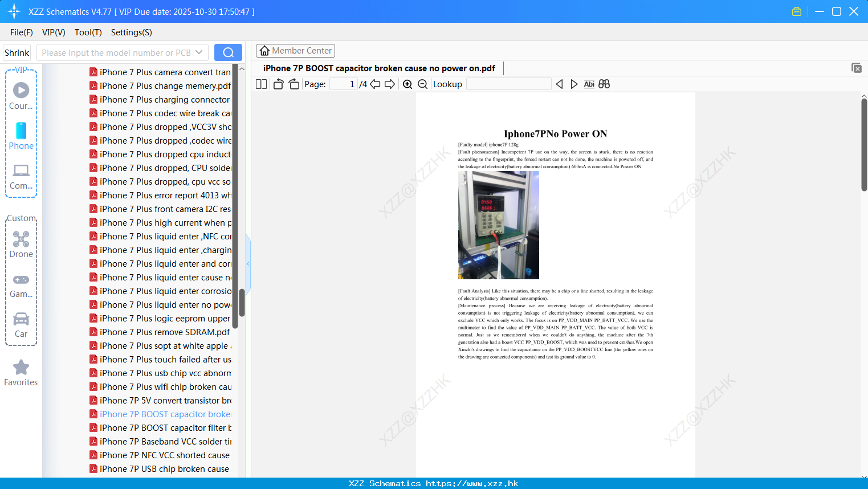Open the VIP(V) menu

pyautogui.click(x=54, y=32)
